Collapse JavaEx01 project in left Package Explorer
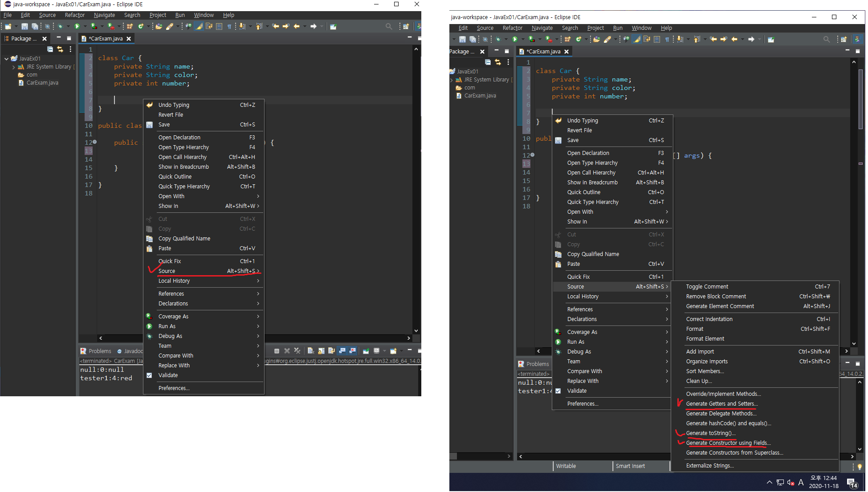The height and width of the screenshot is (492, 868). [x=6, y=59]
